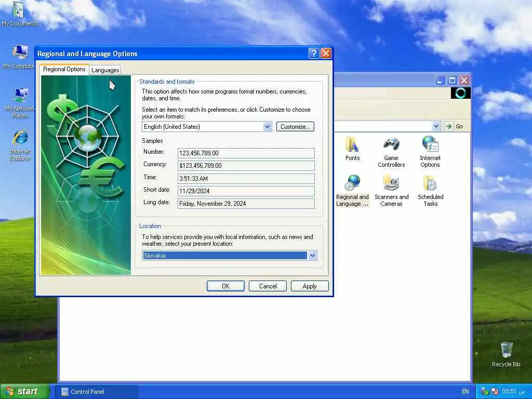This screenshot has width=532, height=399.
Task: Click the Cancel button
Action: point(268,286)
